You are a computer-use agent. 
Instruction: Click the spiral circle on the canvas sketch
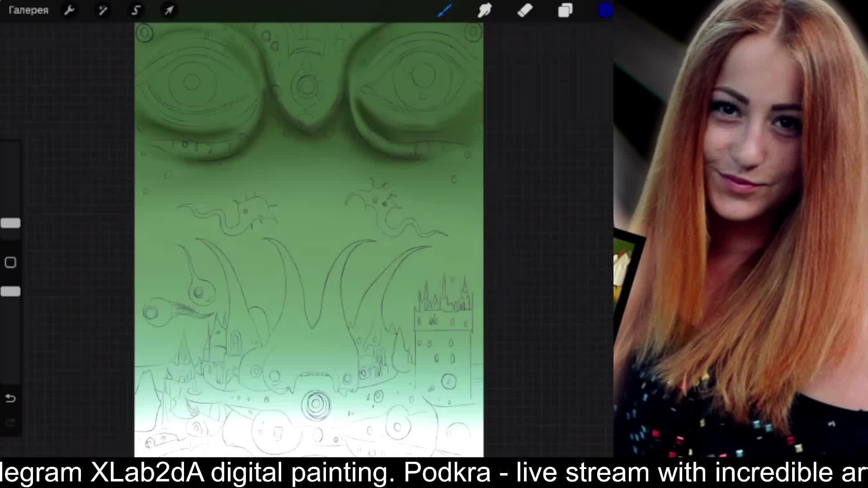point(316,404)
